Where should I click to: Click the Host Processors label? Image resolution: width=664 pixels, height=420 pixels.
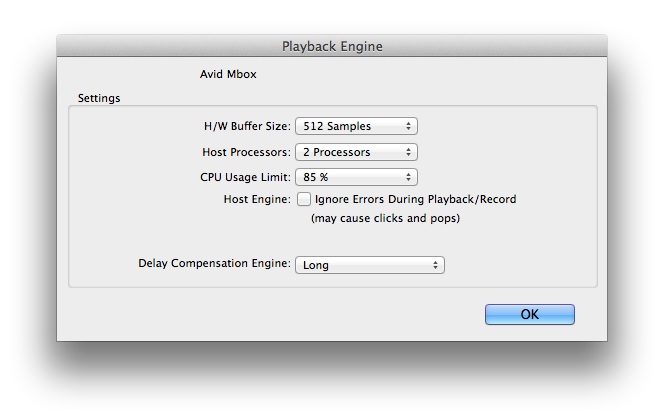point(246,152)
